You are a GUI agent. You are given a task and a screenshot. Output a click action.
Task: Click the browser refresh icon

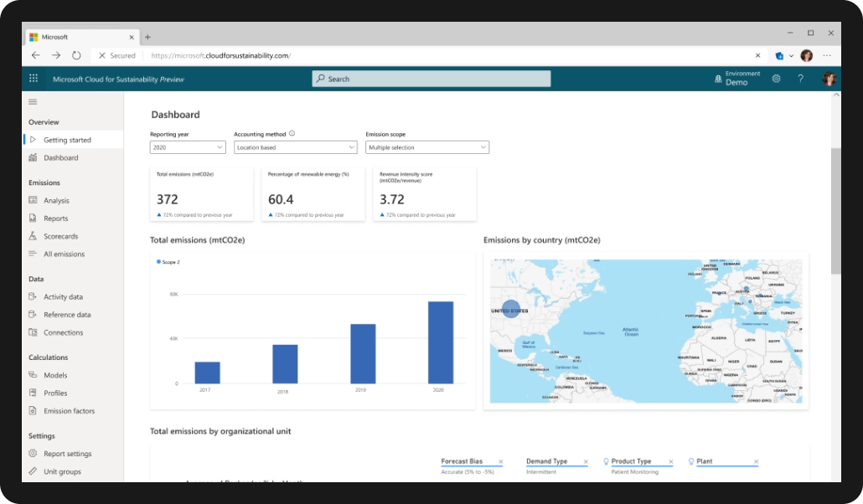(x=76, y=55)
